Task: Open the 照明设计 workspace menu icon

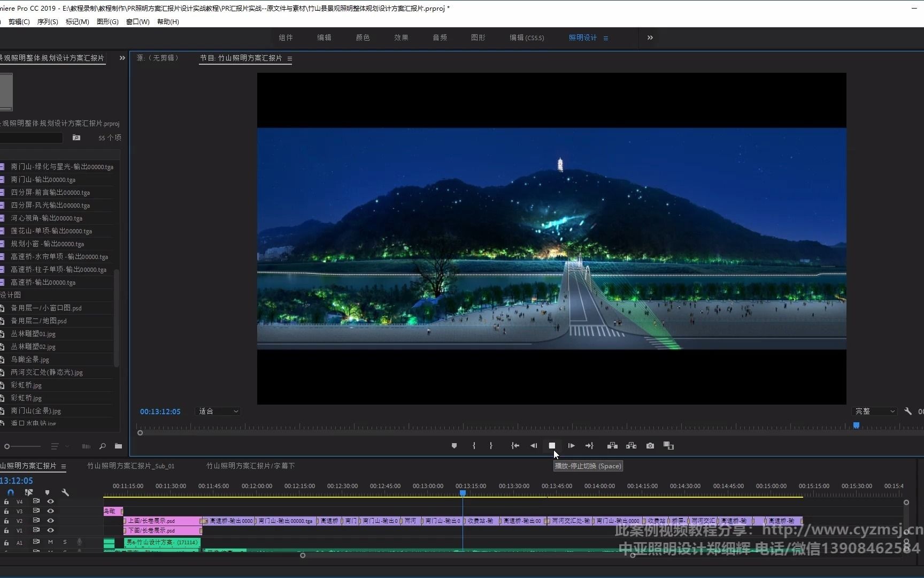Action: pyautogui.click(x=605, y=38)
